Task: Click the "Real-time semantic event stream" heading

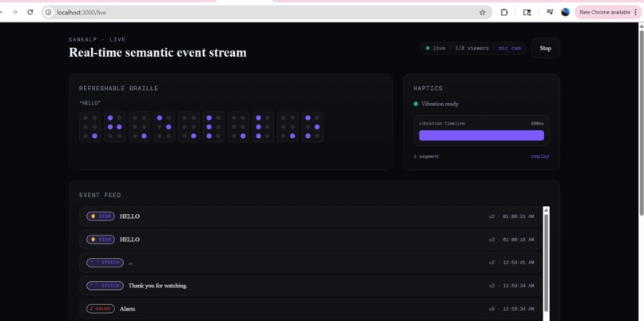Action: [x=157, y=53]
